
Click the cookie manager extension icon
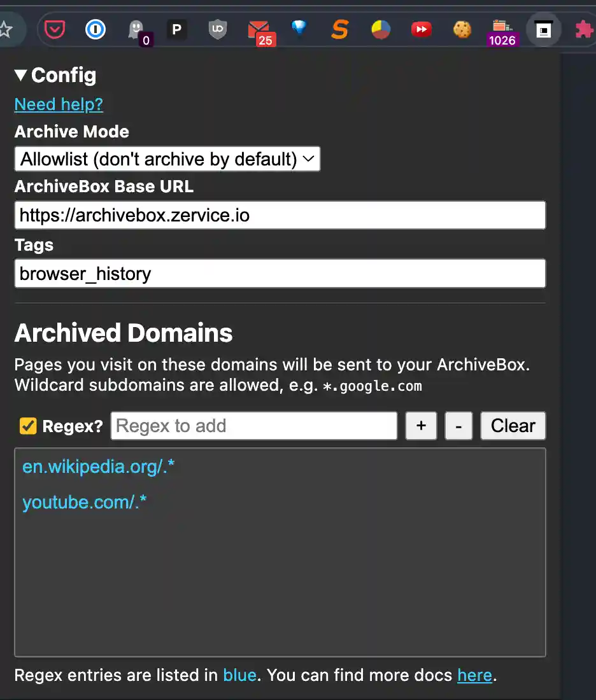[462, 29]
